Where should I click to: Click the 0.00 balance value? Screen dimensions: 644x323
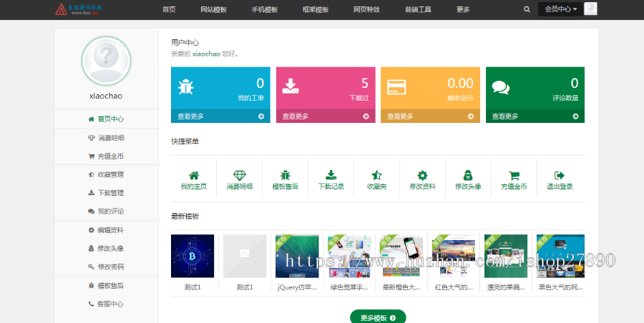pyautogui.click(x=460, y=84)
